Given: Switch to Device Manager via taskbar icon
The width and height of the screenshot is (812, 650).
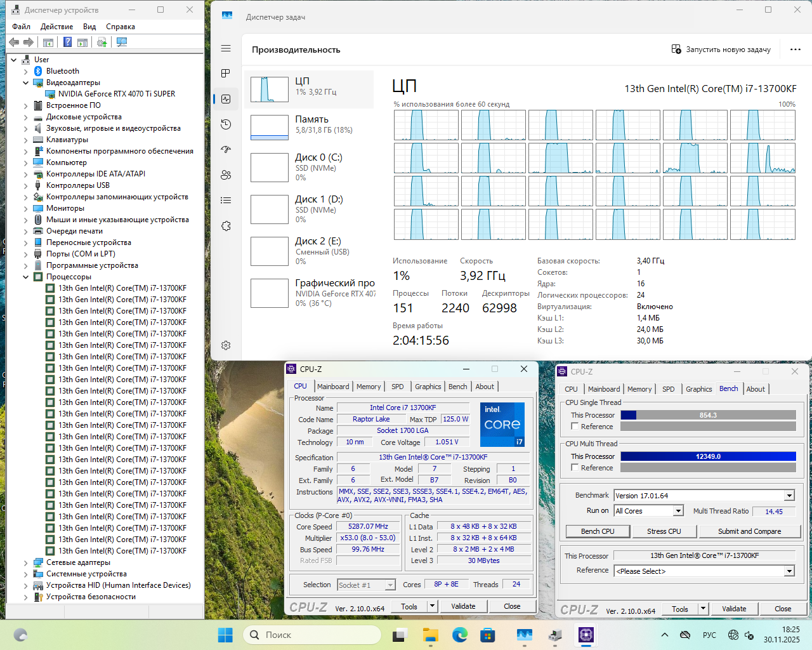Looking at the screenshot, I should click(555, 635).
